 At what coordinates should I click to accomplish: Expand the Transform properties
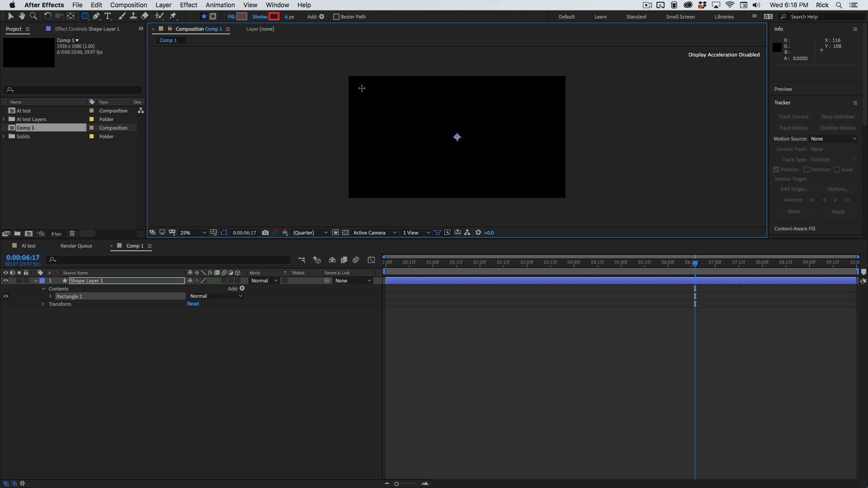(x=43, y=304)
